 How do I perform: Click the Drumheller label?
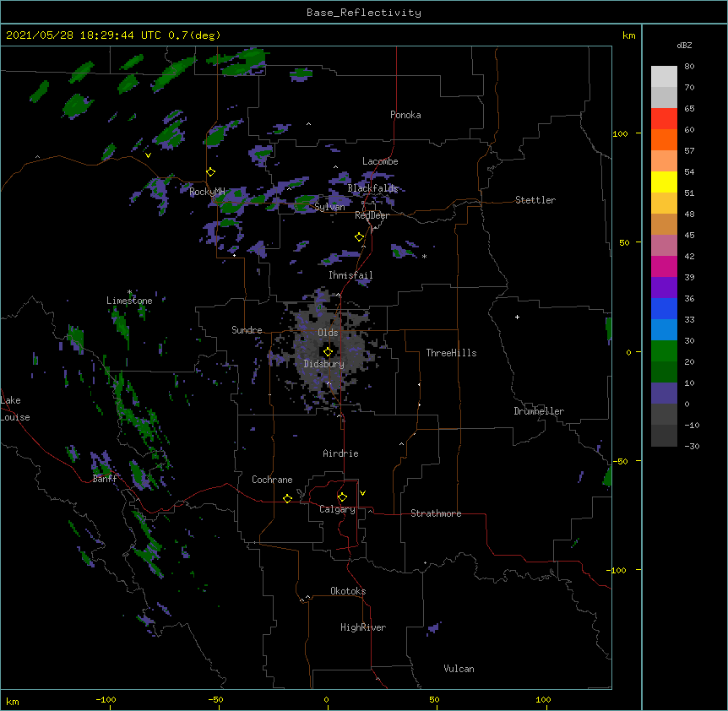click(x=539, y=411)
